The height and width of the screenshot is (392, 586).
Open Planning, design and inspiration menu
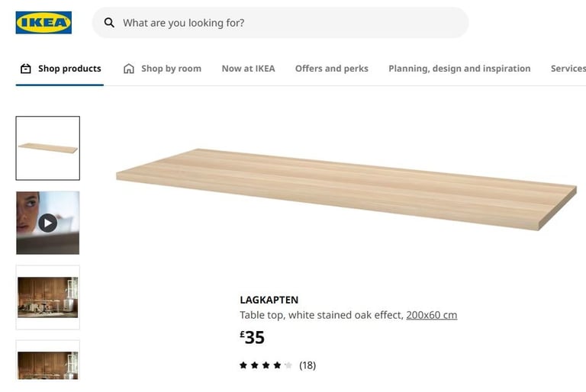[459, 69]
